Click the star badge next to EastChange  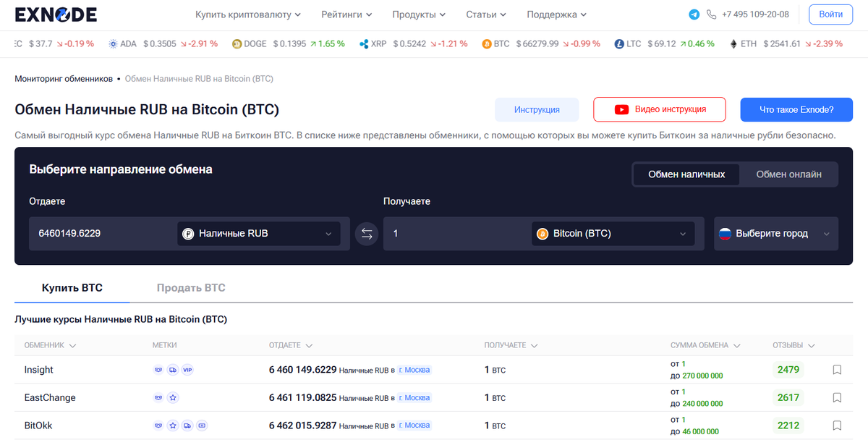click(x=173, y=397)
